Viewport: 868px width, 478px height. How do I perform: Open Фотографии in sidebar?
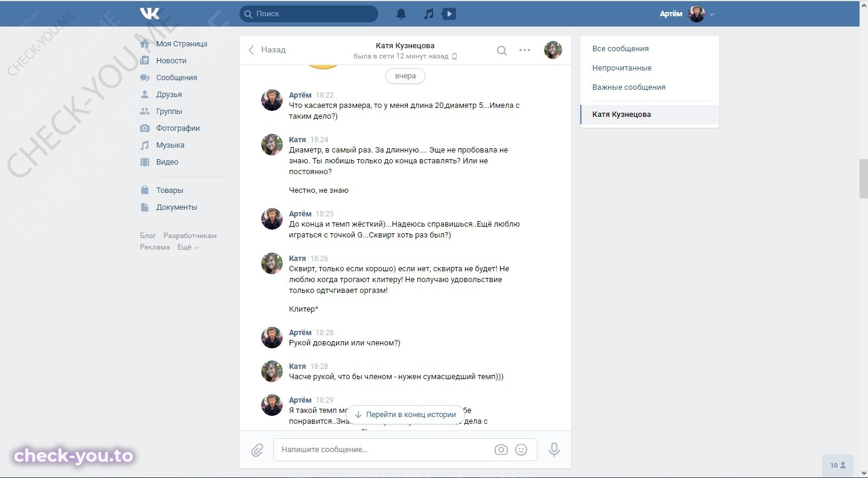[x=178, y=128]
